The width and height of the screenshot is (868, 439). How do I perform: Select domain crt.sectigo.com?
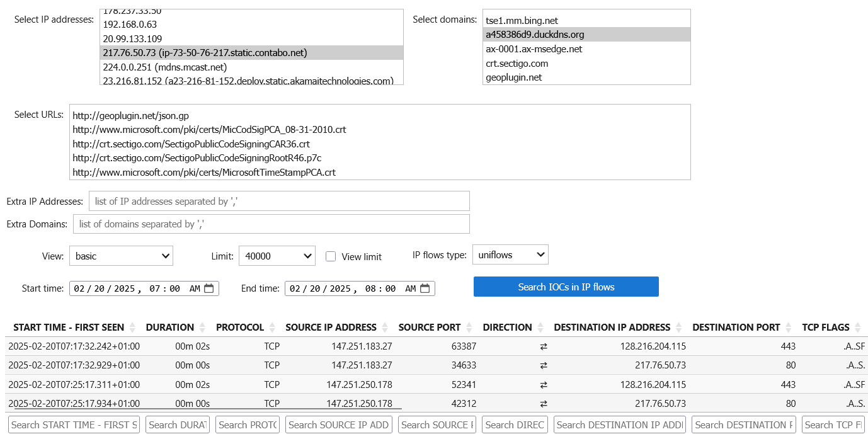(x=517, y=63)
